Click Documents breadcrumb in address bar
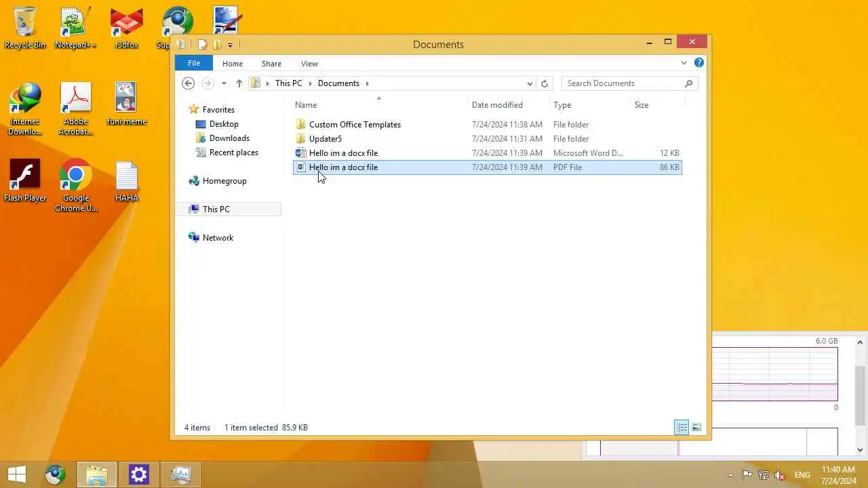The image size is (868, 488). (338, 83)
